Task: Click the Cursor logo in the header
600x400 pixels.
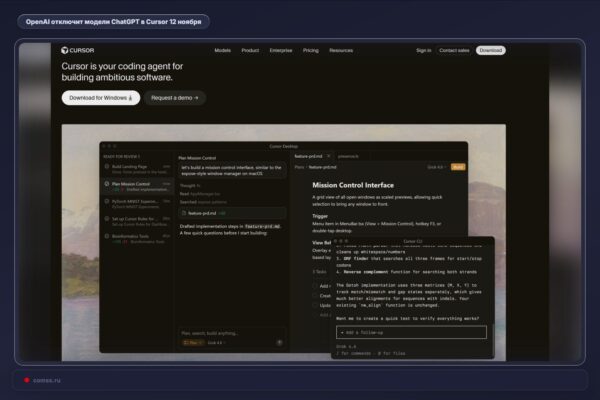Action: 78,50
